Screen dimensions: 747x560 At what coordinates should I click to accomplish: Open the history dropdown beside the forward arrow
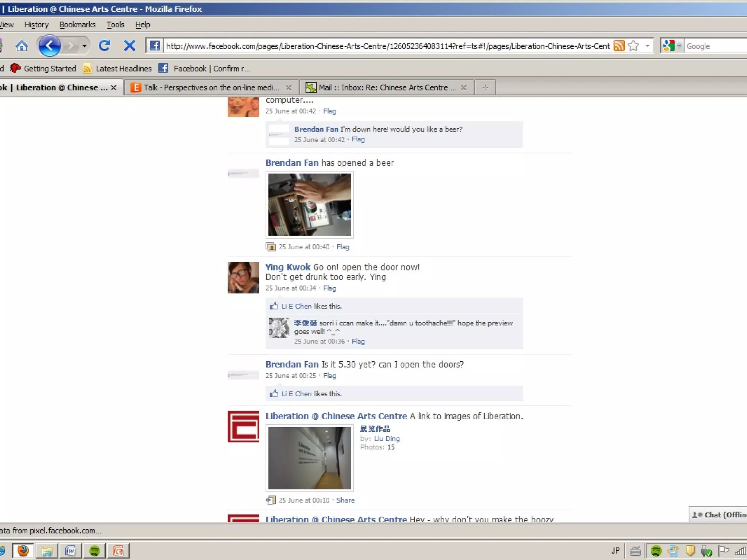[84, 46]
